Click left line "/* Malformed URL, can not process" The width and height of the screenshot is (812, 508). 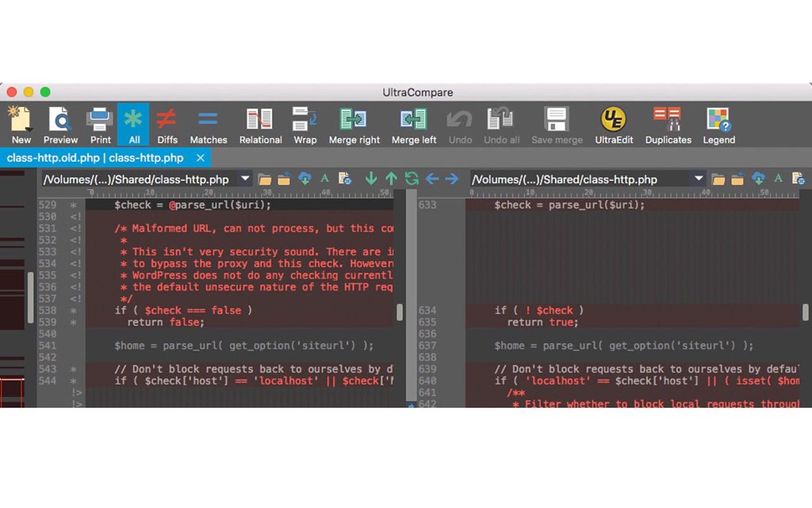click(x=254, y=228)
